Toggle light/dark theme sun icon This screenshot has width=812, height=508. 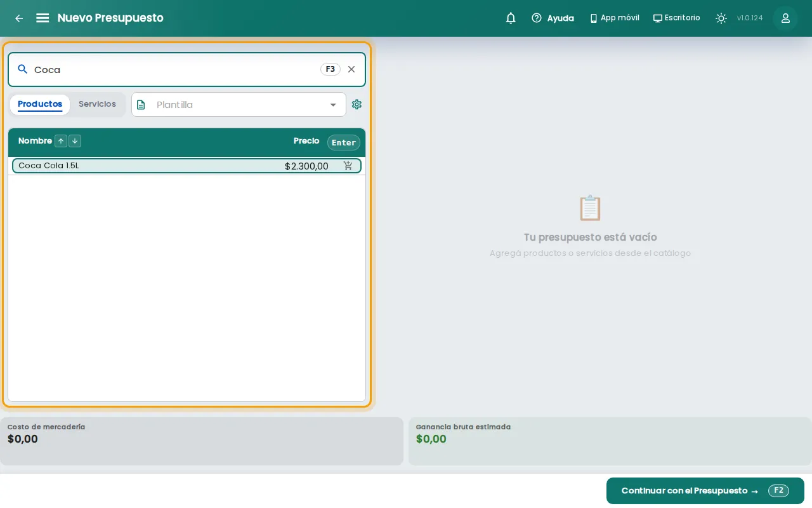(721, 18)
